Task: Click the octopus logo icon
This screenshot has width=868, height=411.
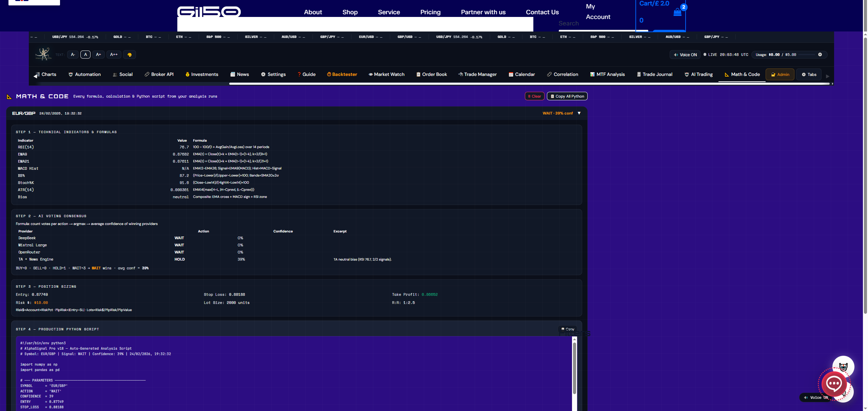Action: click(43, 54)
